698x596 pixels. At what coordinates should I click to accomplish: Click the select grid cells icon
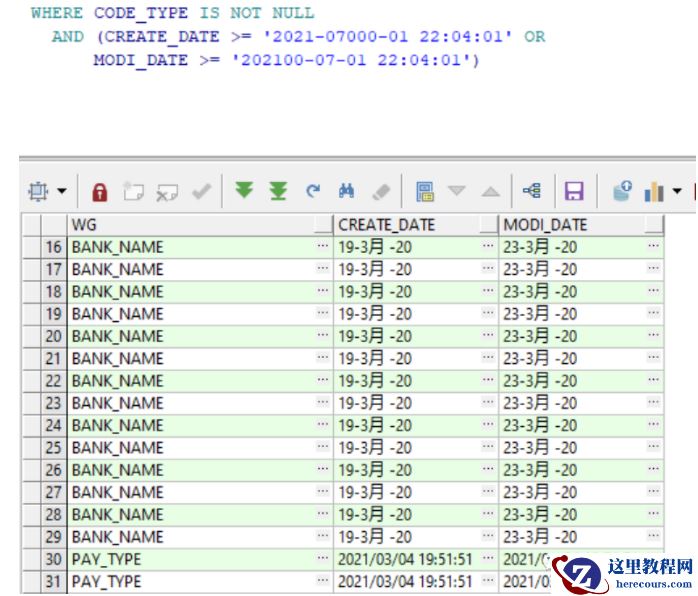[38, 191]
